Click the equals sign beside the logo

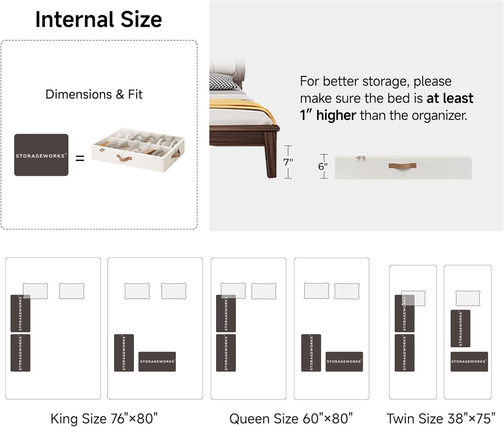(x=80, y=158)
